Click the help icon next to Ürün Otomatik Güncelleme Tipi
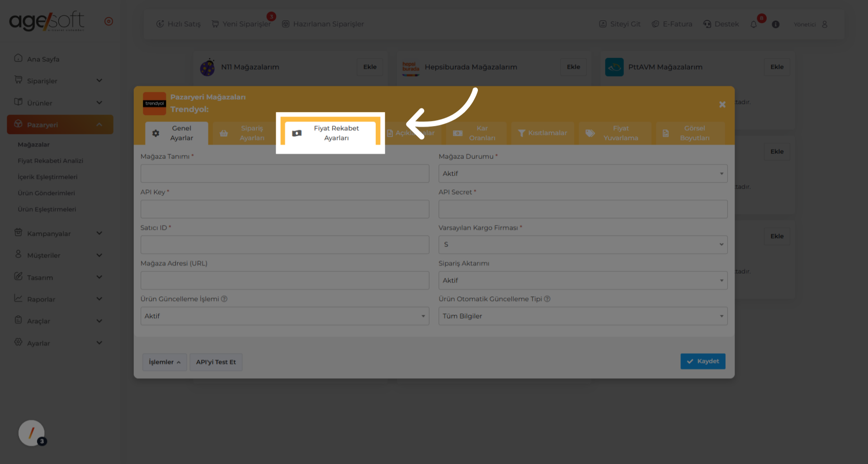 click(x=547, y=299)
